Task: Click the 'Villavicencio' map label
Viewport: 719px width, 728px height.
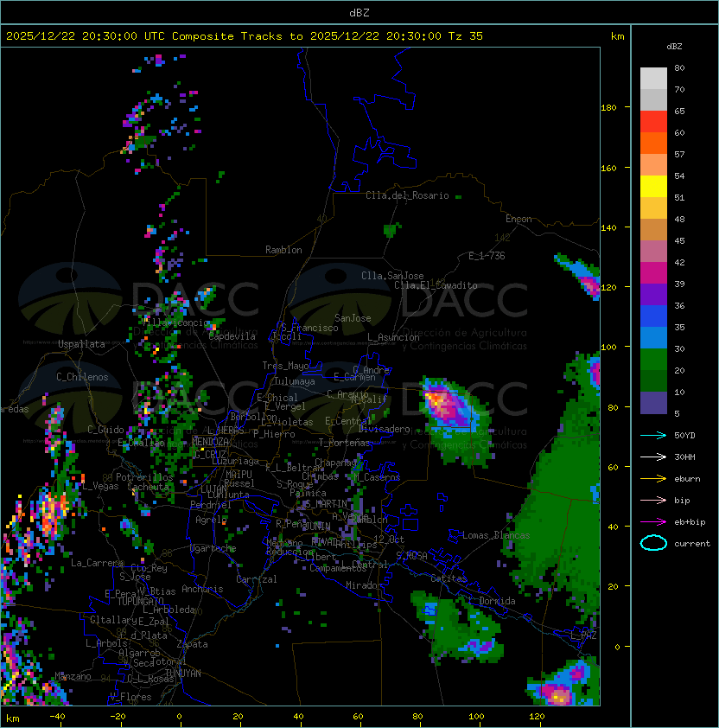Action: click(x=176, y=322)
